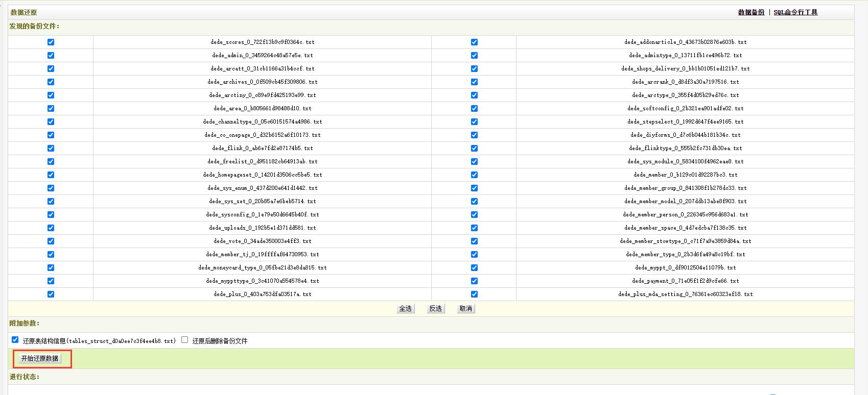Enable 还原后删除备份文件 checkbox
The height and width of the screenshot is (395, 868).
point(185,340)
